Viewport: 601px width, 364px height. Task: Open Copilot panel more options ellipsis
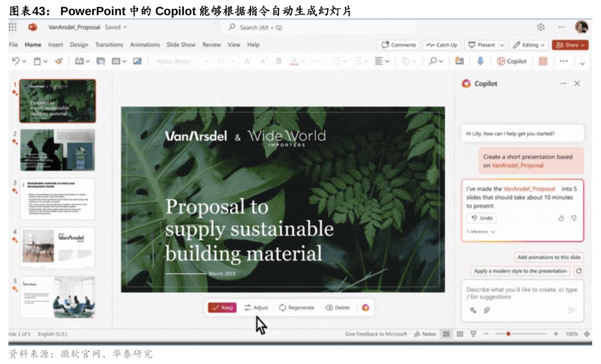[563, 83]
